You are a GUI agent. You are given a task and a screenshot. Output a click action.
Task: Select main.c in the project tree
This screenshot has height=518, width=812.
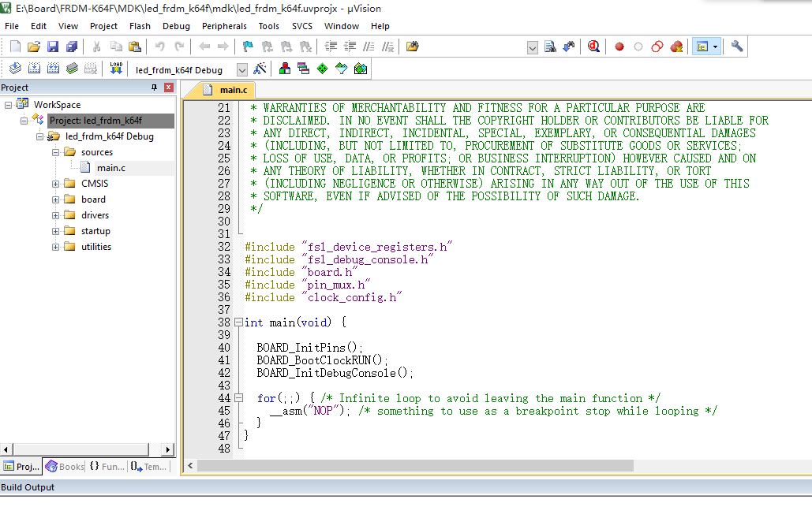tap(110, 168)
